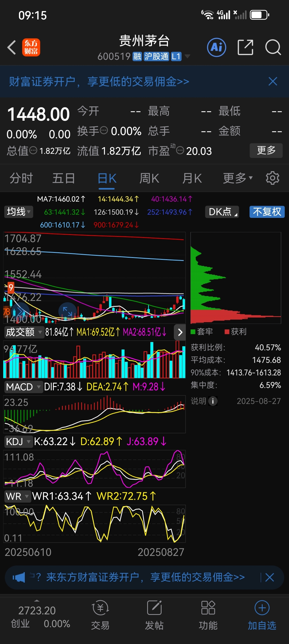Tap the orange 9 chart marker
Screen dimensions: 289x644
[x=11, y=288]
